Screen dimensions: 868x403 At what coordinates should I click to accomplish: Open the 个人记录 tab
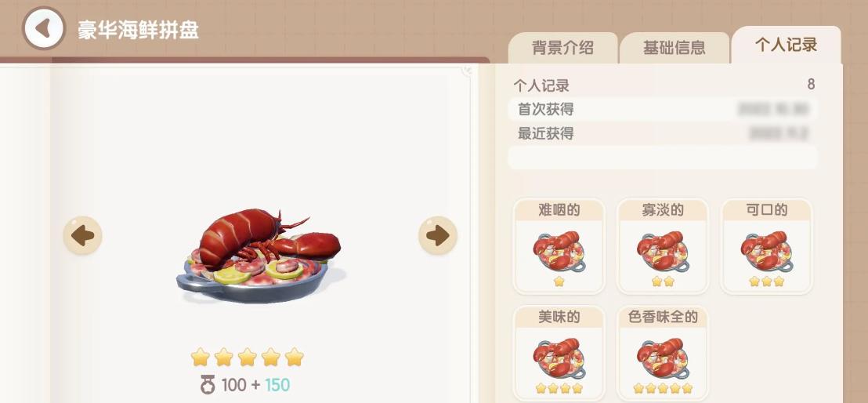[786, 45]
